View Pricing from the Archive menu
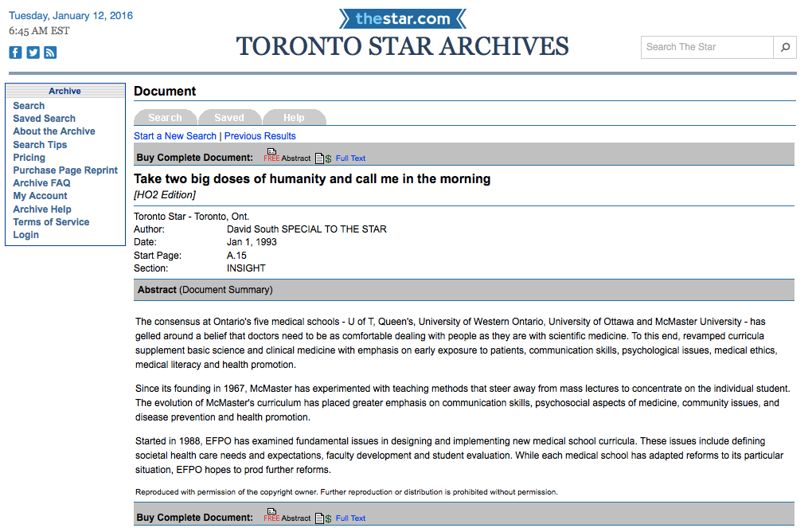 [29, 158]
